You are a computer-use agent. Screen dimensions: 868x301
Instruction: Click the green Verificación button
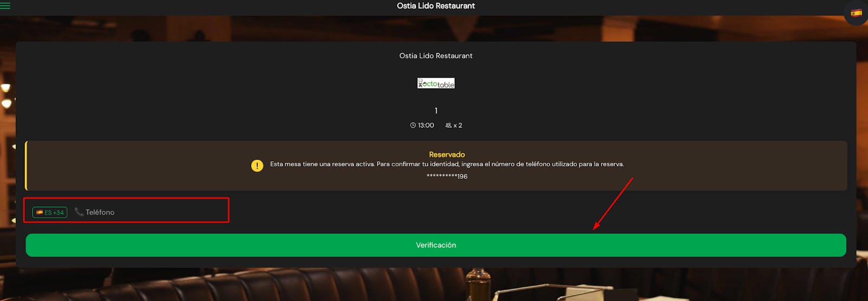pos(436,245)
